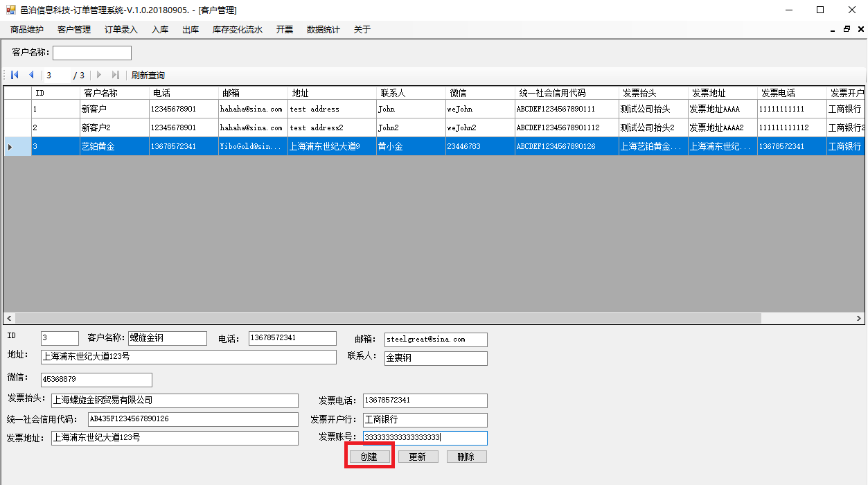Sort by the 统一社会信用代码 column header
The height and width of the screenshot is (485, 868).
[567, 93]
